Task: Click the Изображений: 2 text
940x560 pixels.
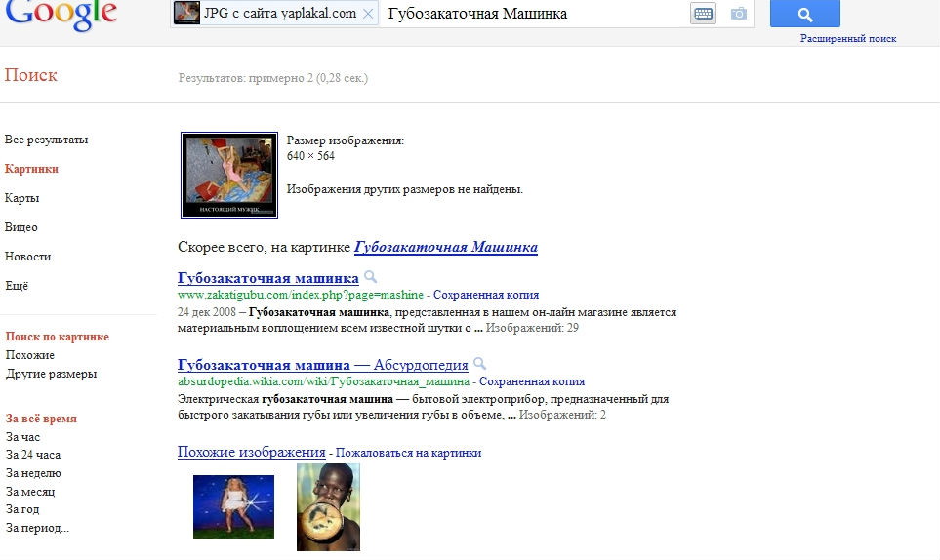Action: tap(562, 415)
